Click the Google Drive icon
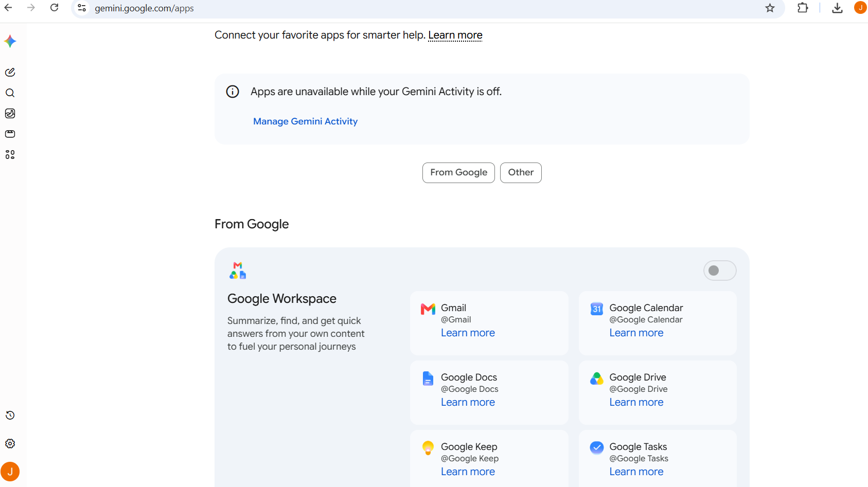This screenshot has height=487, width=868. pyautogui.click(x=597, y=378)
